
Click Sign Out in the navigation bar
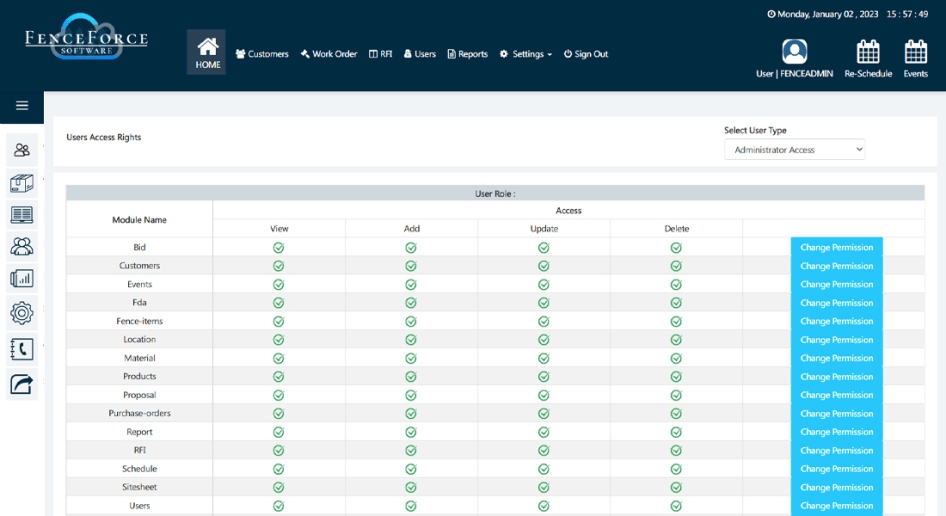pyautogui.click(x=586, y=54)
